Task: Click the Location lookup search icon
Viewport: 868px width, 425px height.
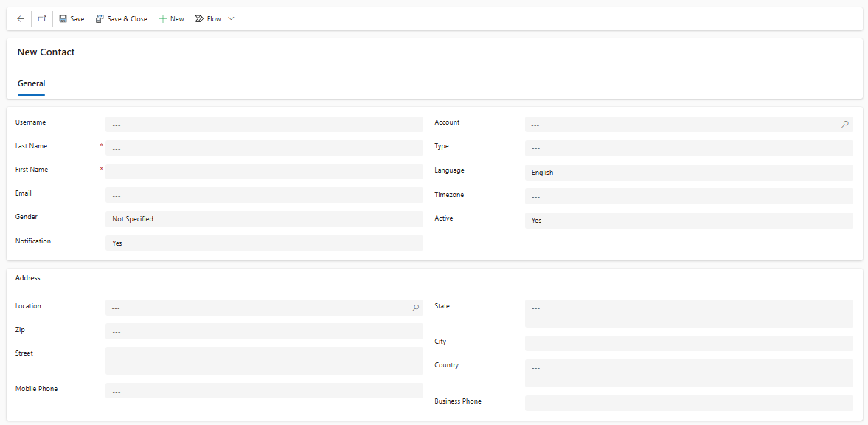Action: coord(415,308)
